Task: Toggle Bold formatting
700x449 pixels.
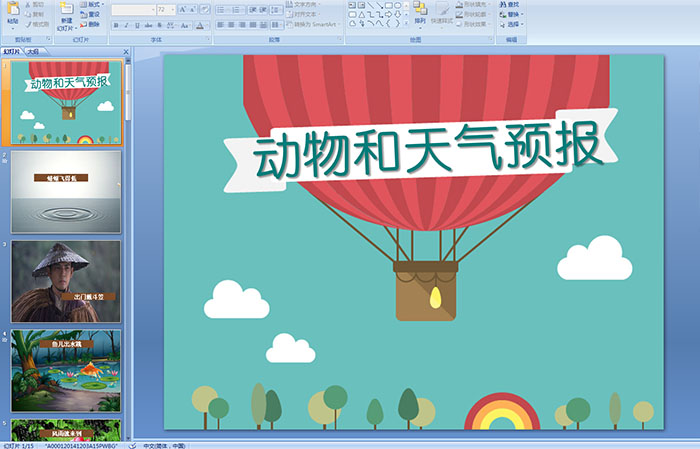Action: (116, 25)
